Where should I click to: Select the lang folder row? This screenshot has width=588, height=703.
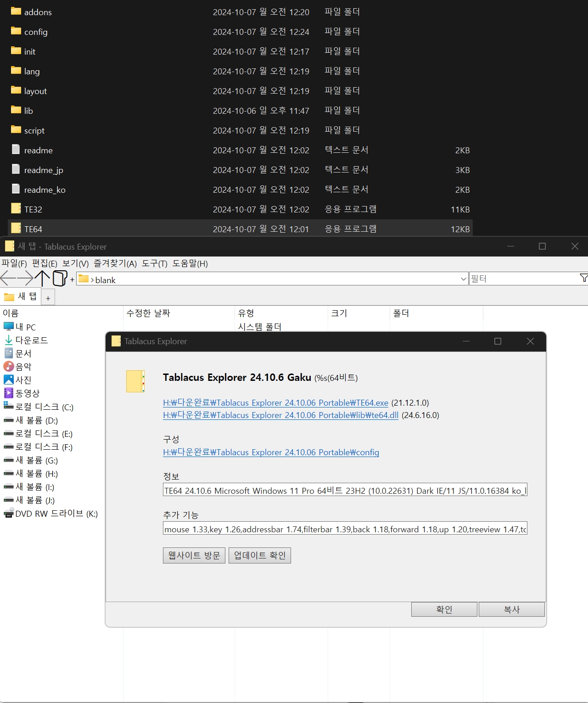point(241,71)
